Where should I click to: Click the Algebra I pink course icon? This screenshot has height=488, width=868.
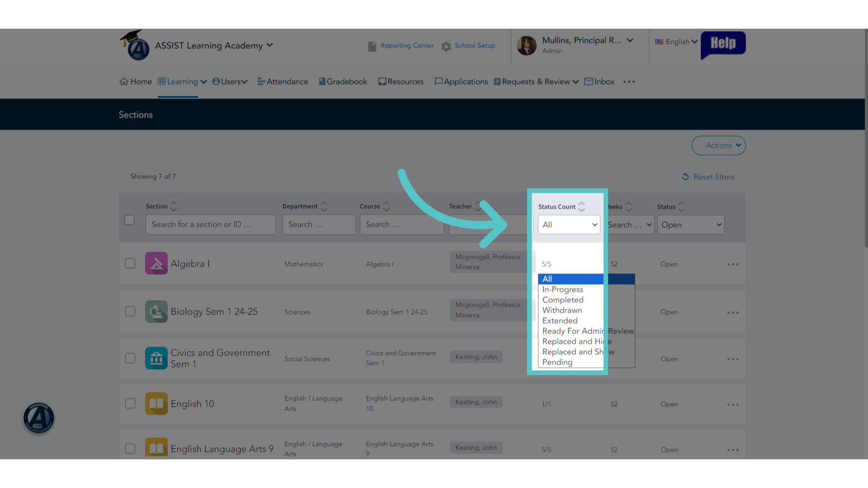coord(156,263)
